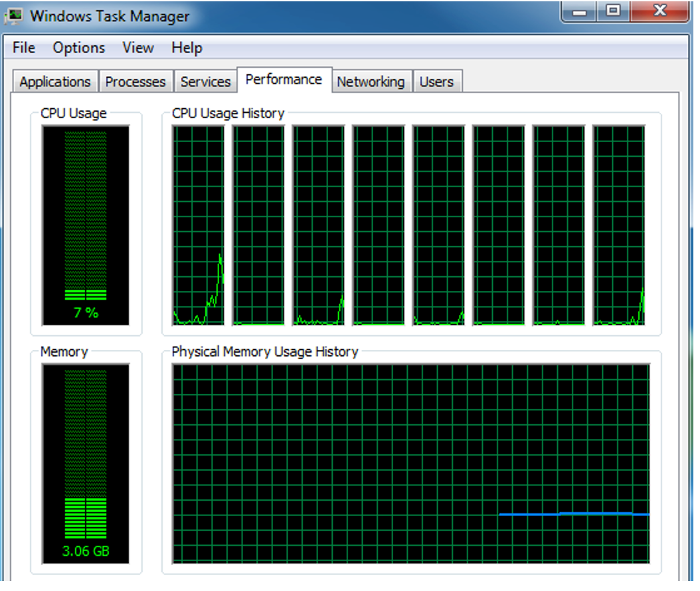The image size is (700, 591).
Task: Open the View menu
Action: point(138,47)
